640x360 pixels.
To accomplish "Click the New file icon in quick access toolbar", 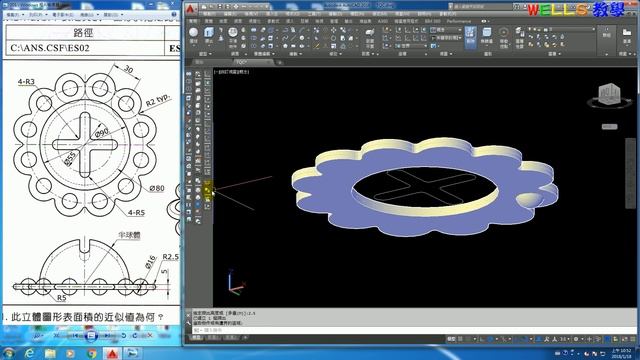I will (x=204, y=7).
